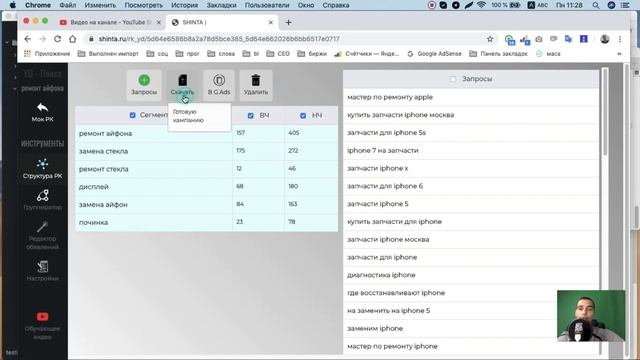Open the Файл menu
Screen dimensions: 640x360
pyautogui.click(x=68, y=5)
